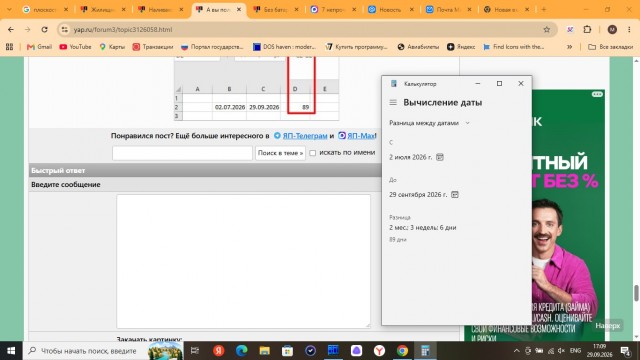Switch to Calculator in the taskbar
640x360 pixels.
(x=425, y=351)
